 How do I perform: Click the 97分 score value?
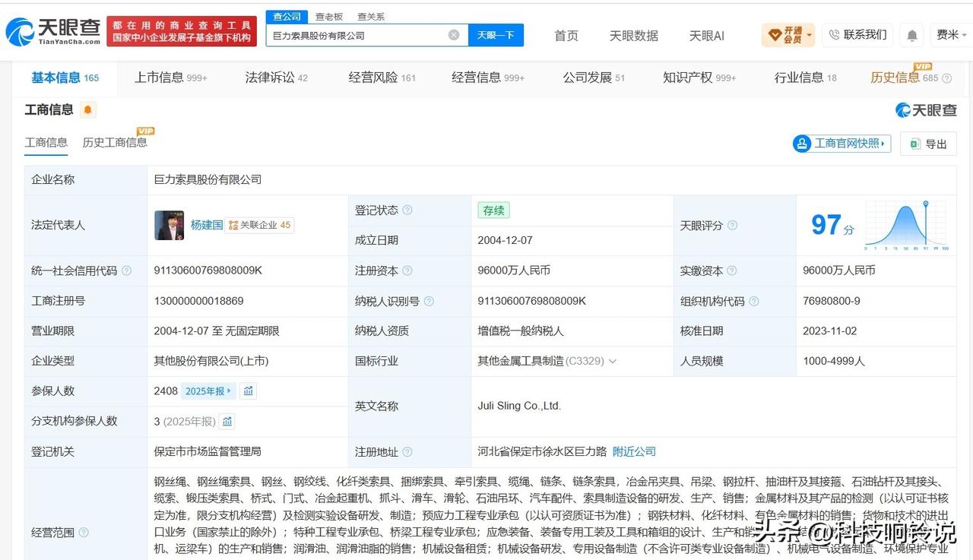[x=832, y=225]
